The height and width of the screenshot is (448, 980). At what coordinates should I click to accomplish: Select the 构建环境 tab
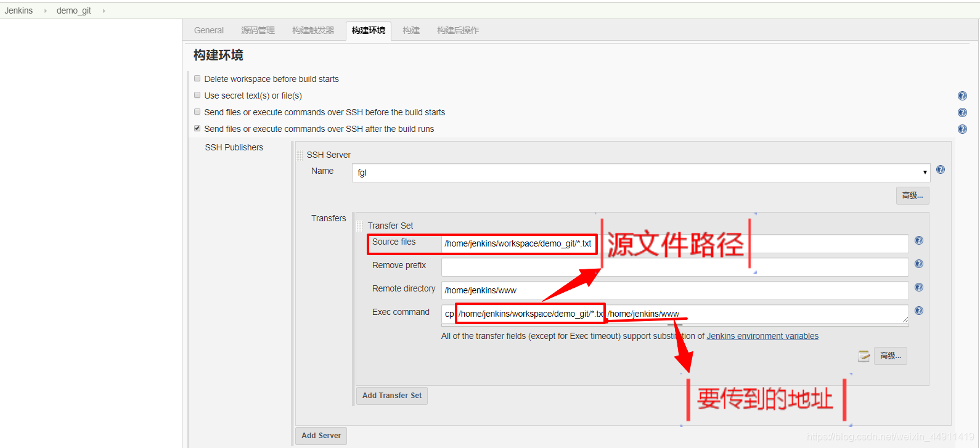369,30
